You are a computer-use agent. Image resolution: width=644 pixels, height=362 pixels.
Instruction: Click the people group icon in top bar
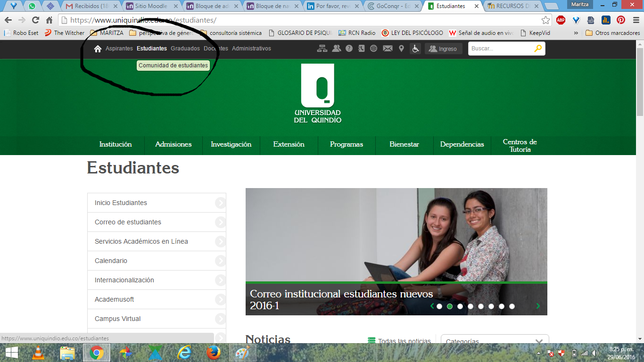coord(336,49)
